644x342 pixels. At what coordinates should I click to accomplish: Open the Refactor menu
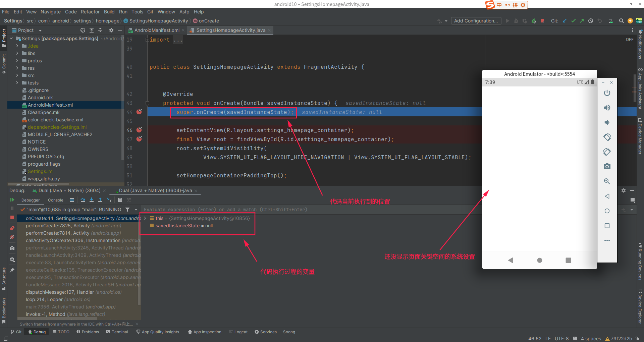[x=90, y=12]
